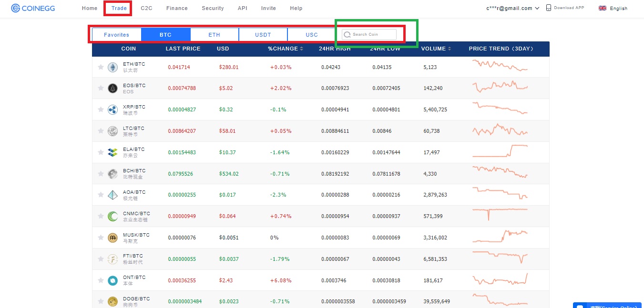Viewport: 644px width, 308px height.
Task: Click the FTI coin icon
Action: coord(112,259)
